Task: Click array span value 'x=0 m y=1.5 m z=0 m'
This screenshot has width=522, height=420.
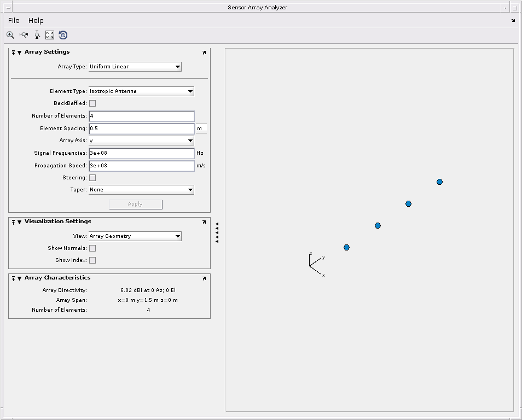Action: click(148, 300)
